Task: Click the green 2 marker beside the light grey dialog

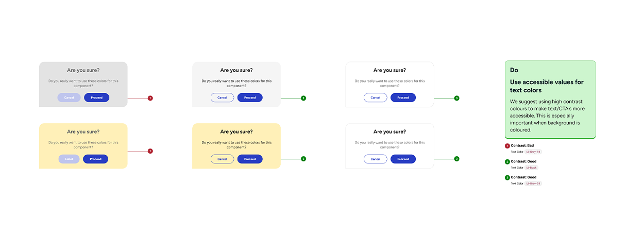Action: (303, 98)
